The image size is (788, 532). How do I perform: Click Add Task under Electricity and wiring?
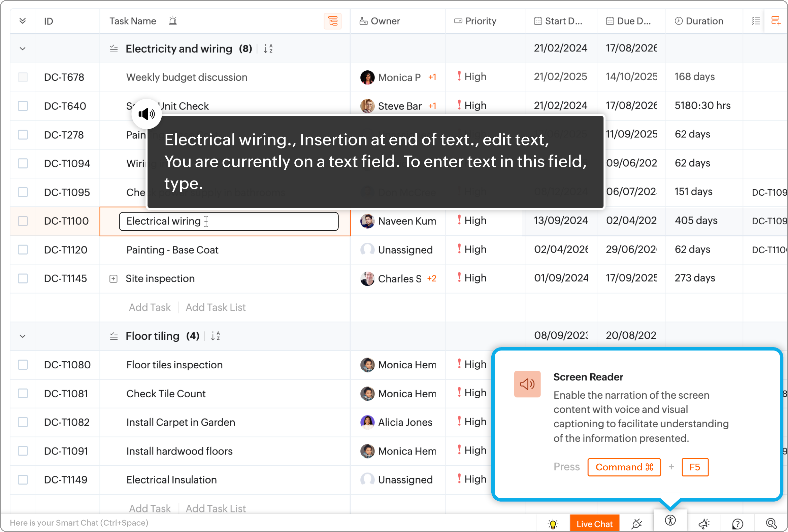tap(150, 307)
